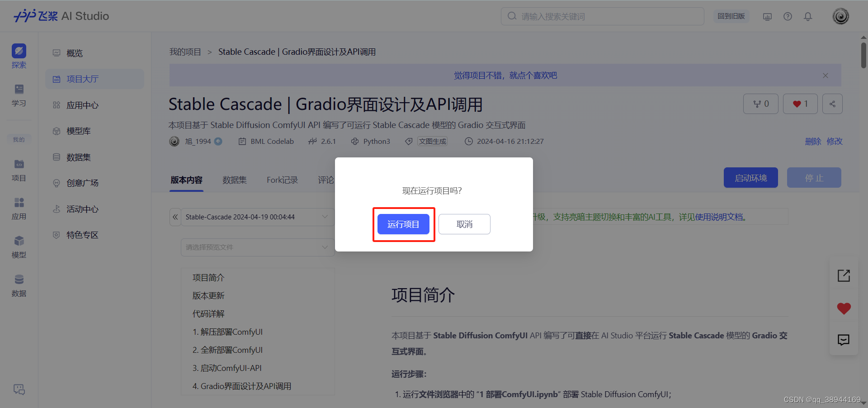Click the 修改 link
This screenshot has height=408, width=868.
click(x=835, y=142)
